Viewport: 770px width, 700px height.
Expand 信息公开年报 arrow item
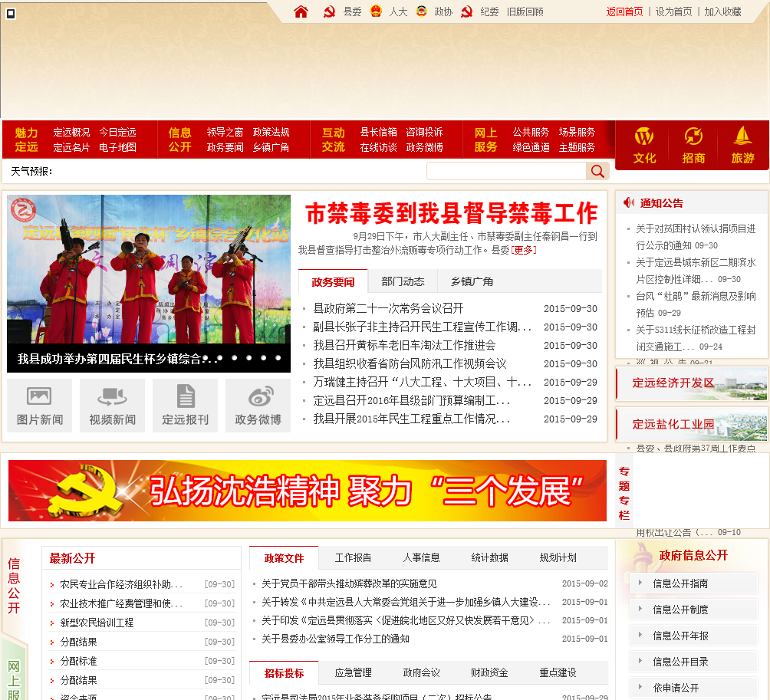[693, 635]
